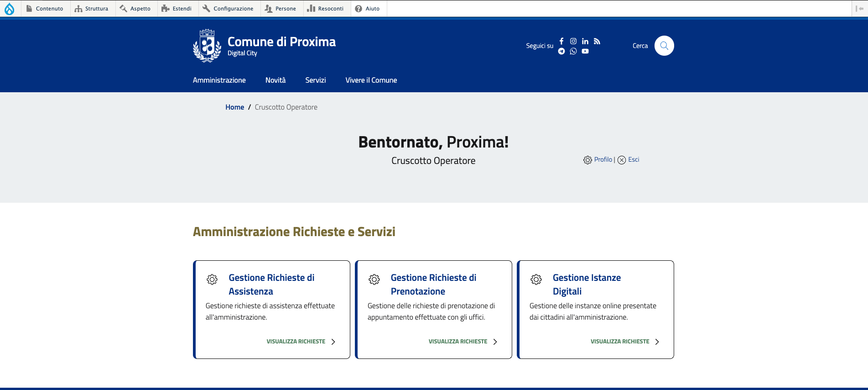
Task: Click the Home breadcrumb link
Action: (234, 107)
